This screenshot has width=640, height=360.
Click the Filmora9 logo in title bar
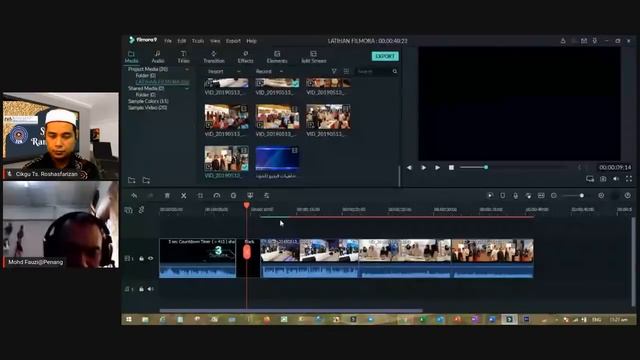142,40
